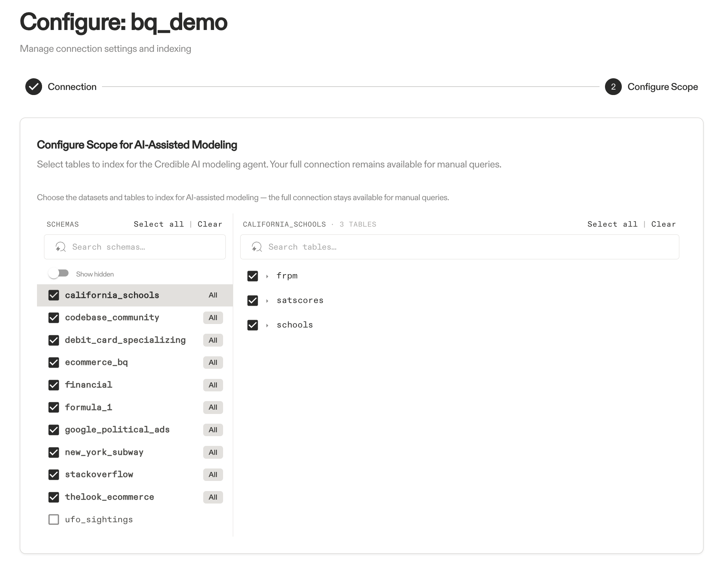Uncheck the schools table checkbox

253,325
